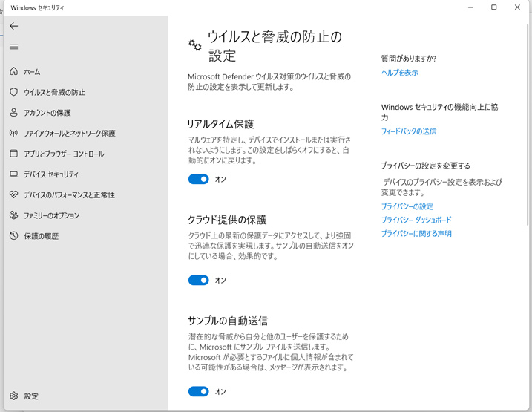Viewport: 532px width, 412px height.
Task: Click the プライバシーの設定を変更する heading
Action: point(425,166)
